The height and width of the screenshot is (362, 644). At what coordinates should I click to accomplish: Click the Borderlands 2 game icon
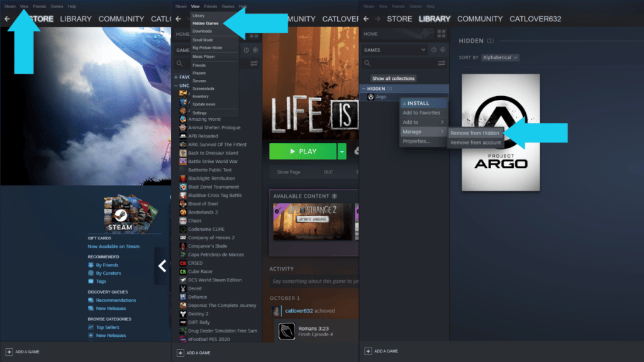(x=183, y=212)
